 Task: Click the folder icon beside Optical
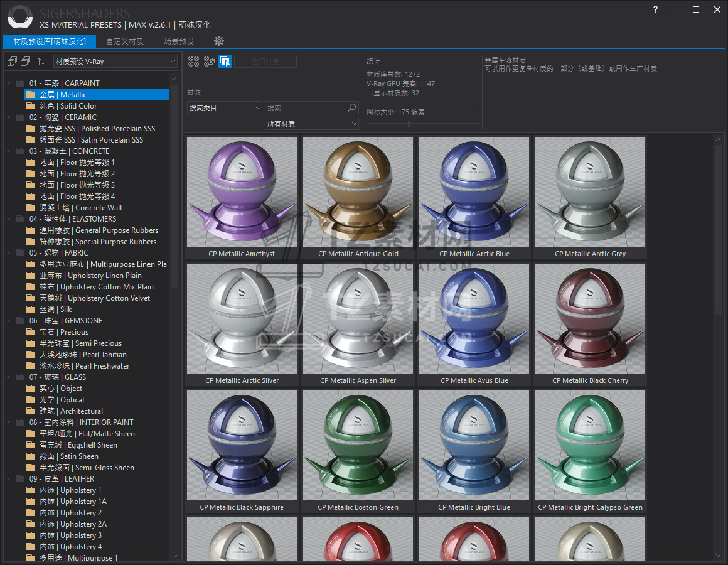[x=31, y=400]
